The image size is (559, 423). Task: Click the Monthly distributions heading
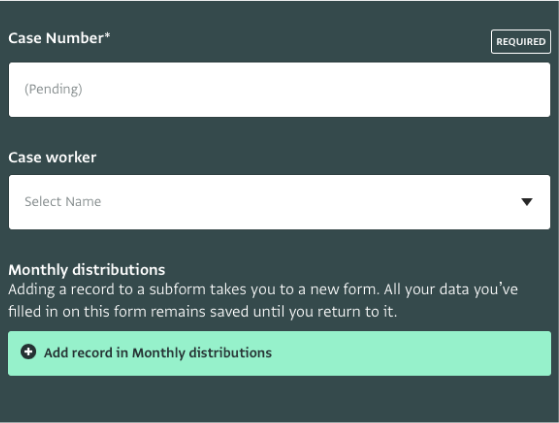(x=87, y=270)
